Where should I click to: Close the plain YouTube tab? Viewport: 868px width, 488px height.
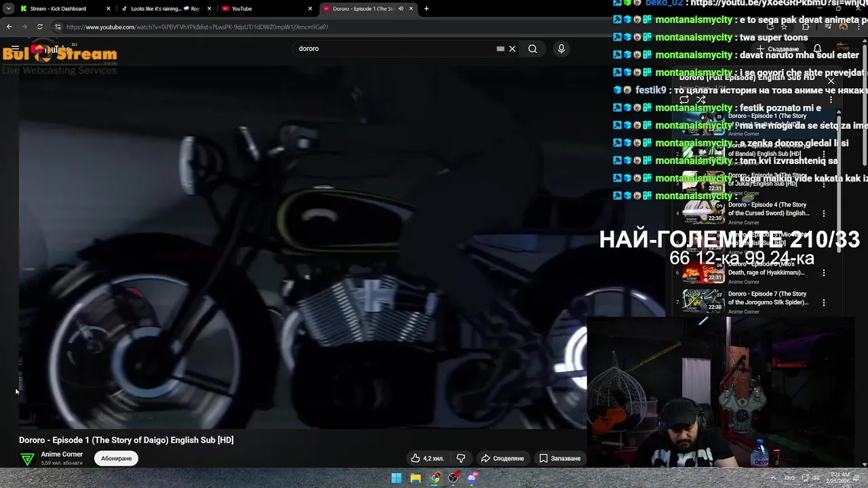(310, 9)
